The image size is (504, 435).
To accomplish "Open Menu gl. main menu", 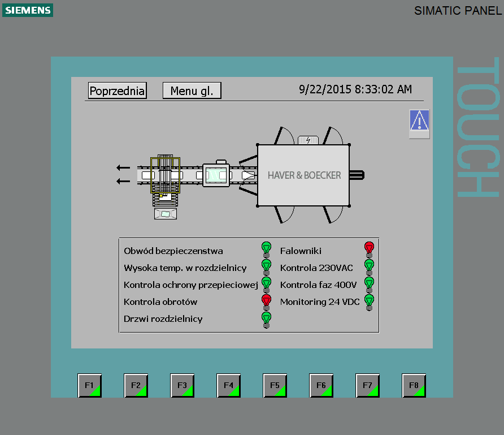I will click(x=192, y=91).
